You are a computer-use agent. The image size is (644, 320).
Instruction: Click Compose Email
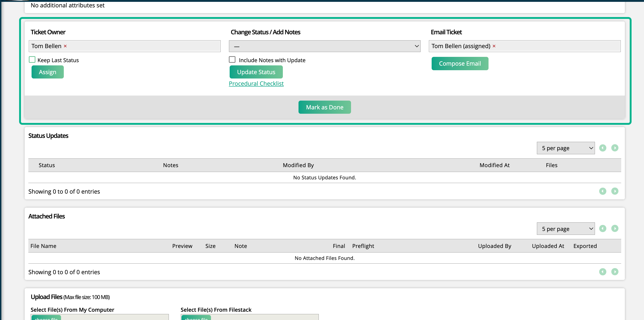pos(460,64)
